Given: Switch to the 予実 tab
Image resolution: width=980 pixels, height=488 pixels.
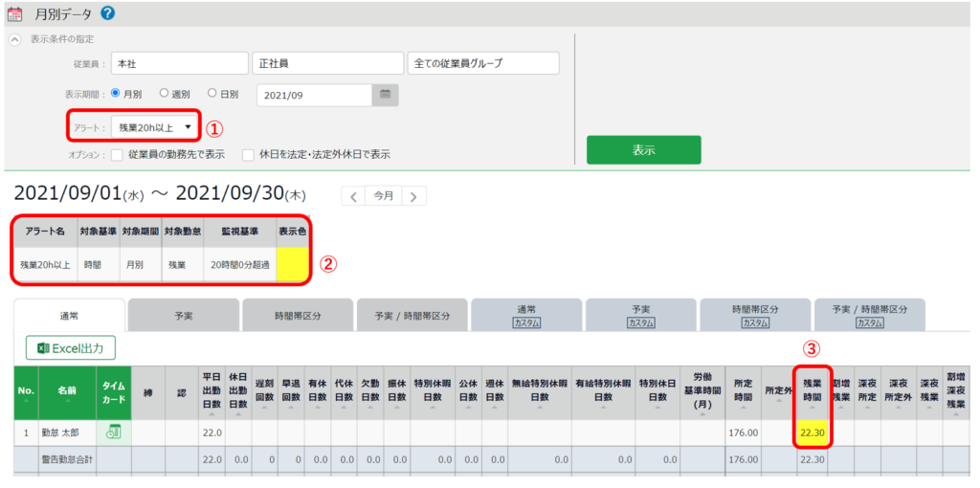Looking at the screenshot, I should tap(184, 316).
